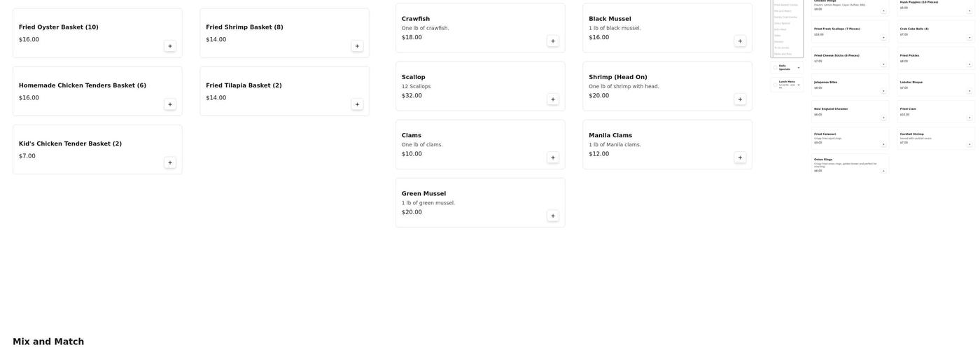Select Sides in the sidebar category list
980x350 pixels.
tap(778, 36)
